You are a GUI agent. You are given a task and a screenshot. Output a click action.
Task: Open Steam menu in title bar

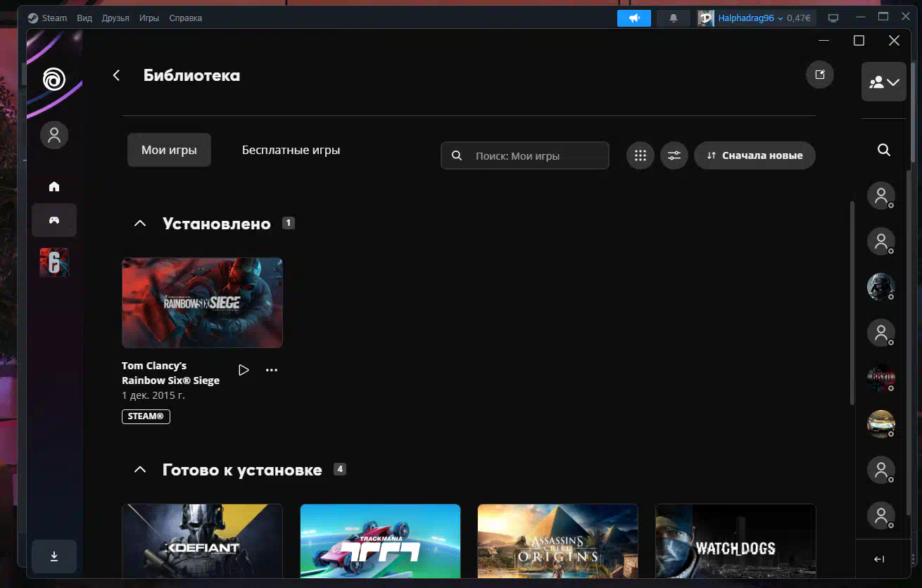click(47, 18)
